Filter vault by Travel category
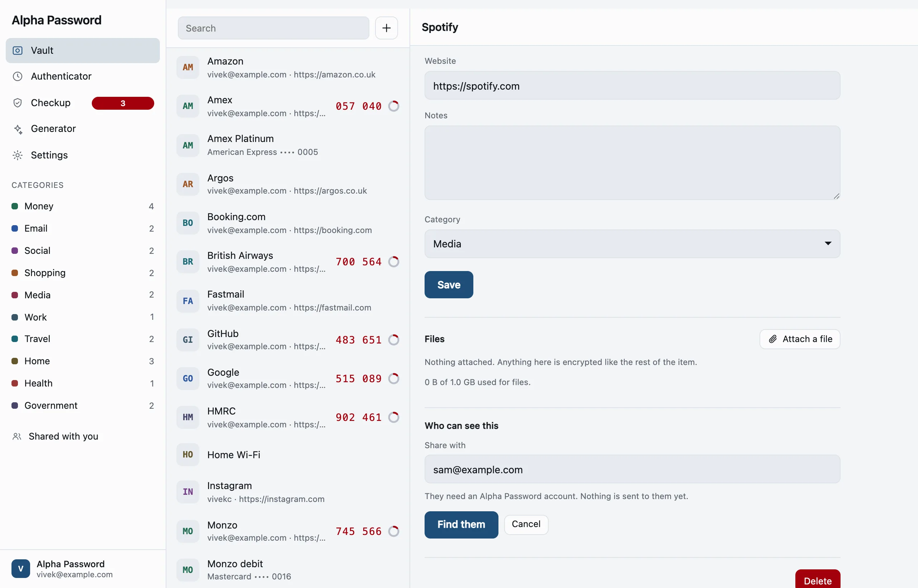The image size is (918, 588). [x=82, y=339]
